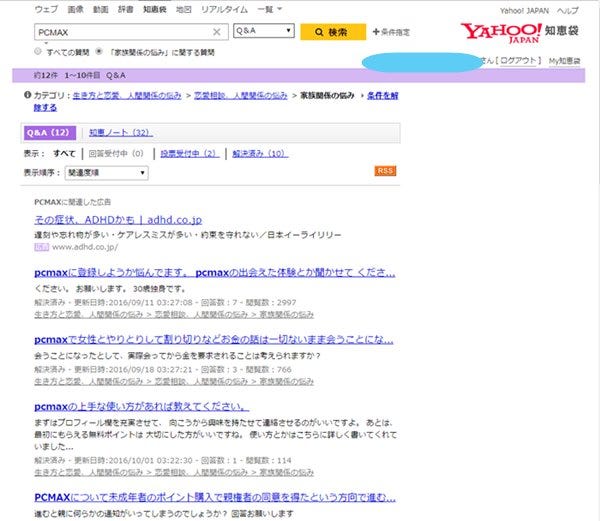600x521 pixels.
Task: Switch to the 辞書 search tab
Action: (x=126, y=9)
